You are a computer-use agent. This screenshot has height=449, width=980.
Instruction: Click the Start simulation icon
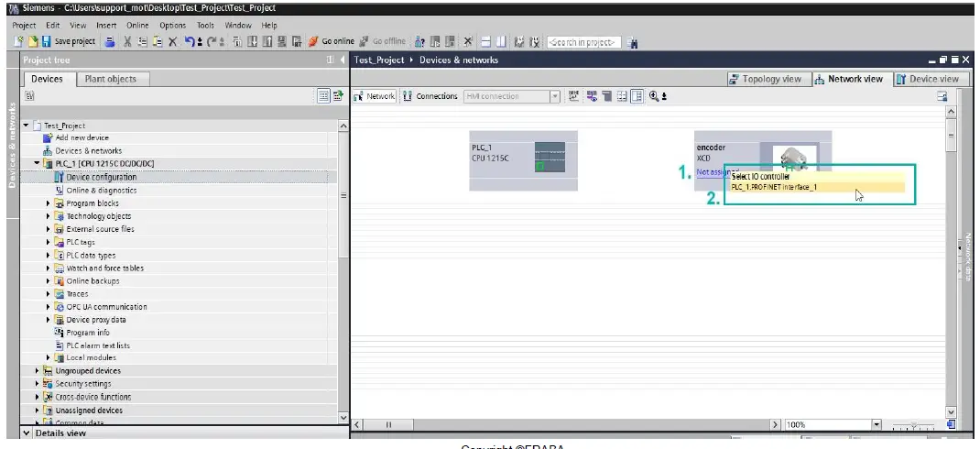point(282,41)
